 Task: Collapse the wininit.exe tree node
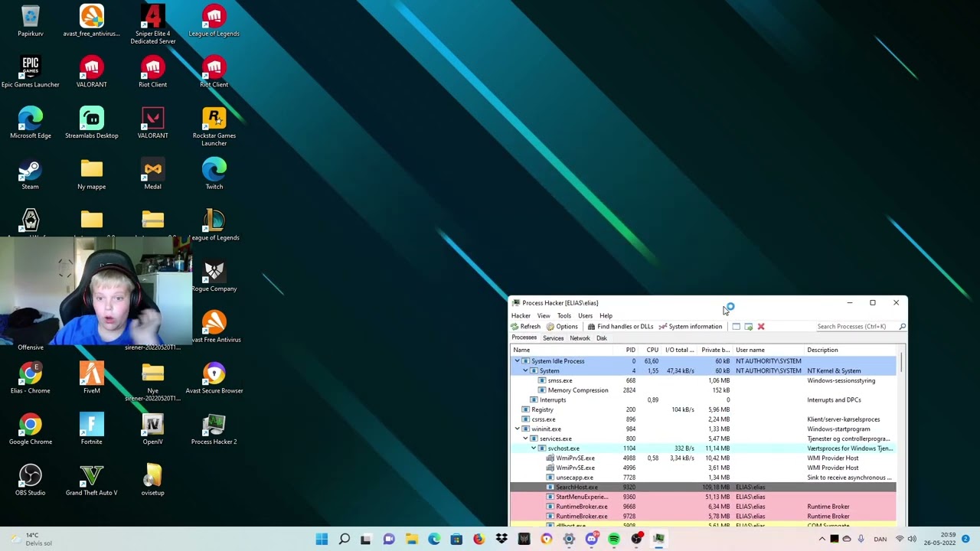517,429
